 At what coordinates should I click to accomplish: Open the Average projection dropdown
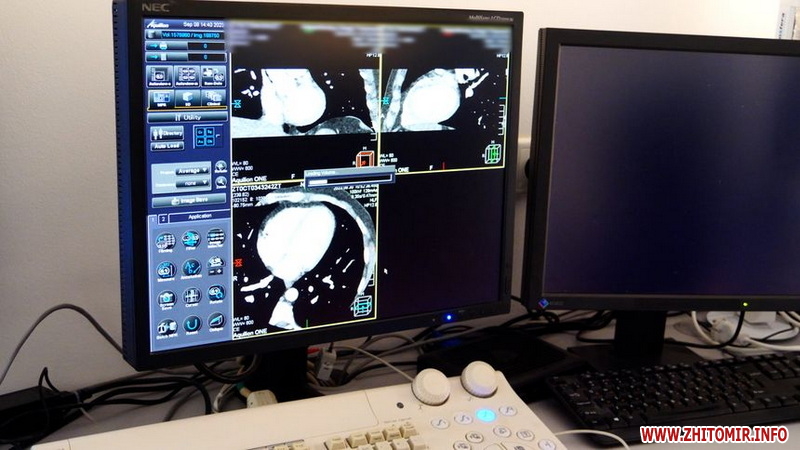[192, 169]
